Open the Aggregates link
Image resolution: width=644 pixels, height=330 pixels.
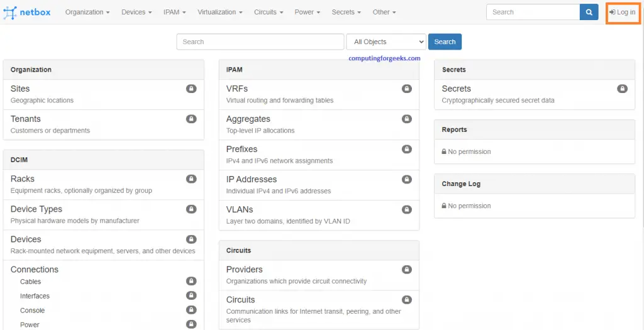click(x=248, y=119)
